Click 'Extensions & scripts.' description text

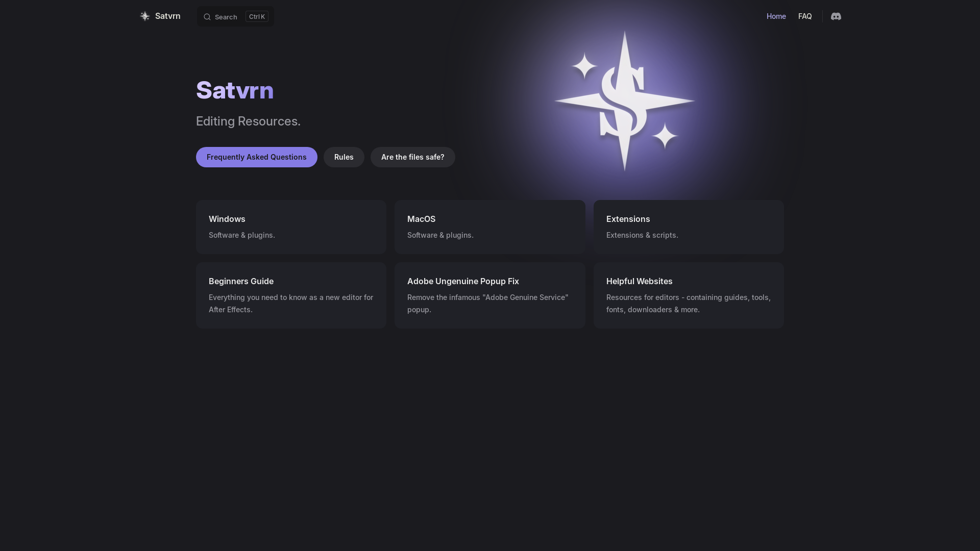point(642,235)
